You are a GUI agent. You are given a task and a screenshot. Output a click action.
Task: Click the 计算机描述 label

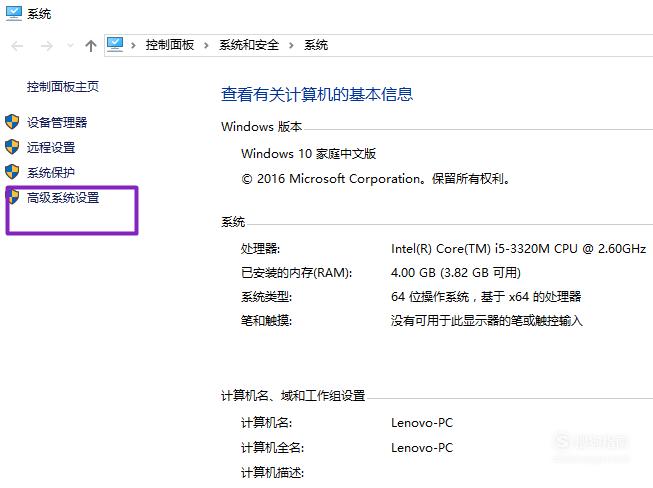(272, 473)
